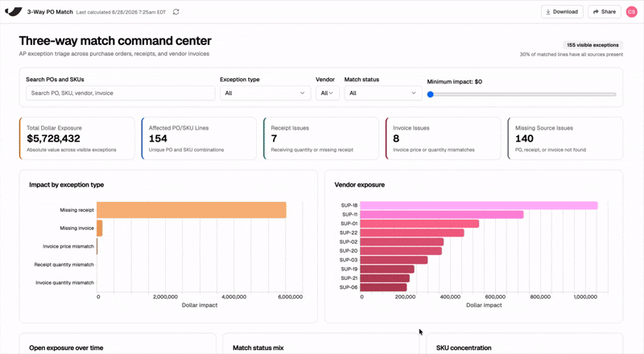The image size is (644, 354).
Task: Click the 'Open exposure over time' heading
Action: tap(66, 348)
